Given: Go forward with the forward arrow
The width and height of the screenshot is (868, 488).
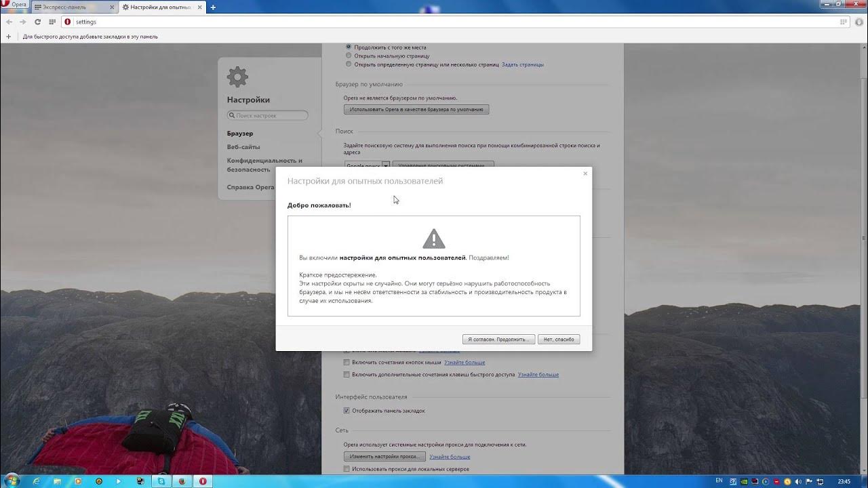Looking at the screenshot, I should (23, 22).
